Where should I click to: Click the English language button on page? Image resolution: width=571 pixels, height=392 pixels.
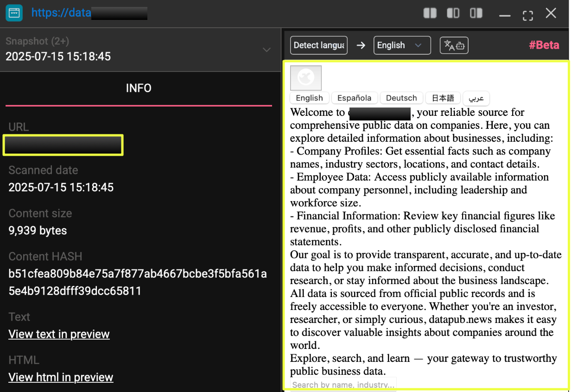tap(309, 98)
